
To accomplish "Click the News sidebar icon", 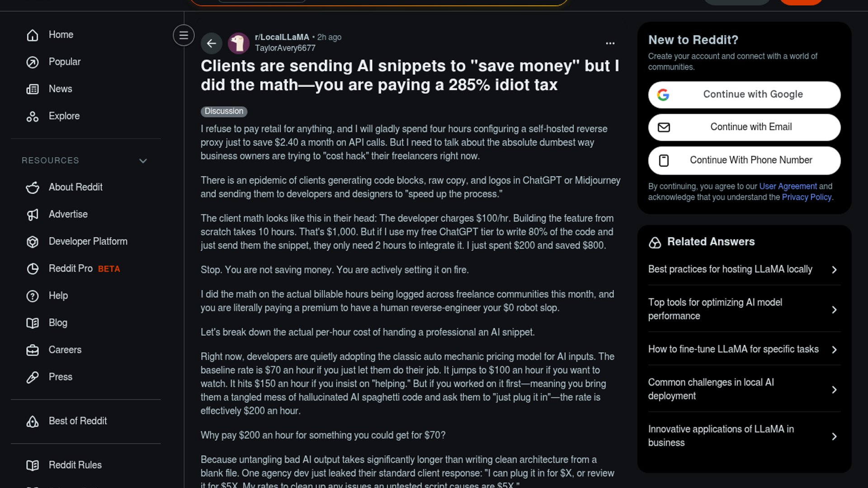I will click(x=33, y=89).
